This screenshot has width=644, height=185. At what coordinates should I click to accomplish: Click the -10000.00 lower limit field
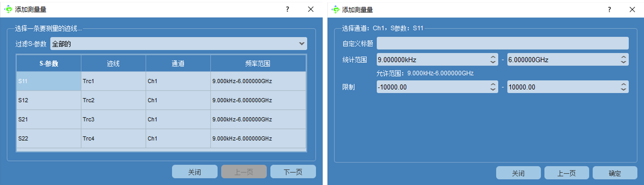(x=437, y=87)
